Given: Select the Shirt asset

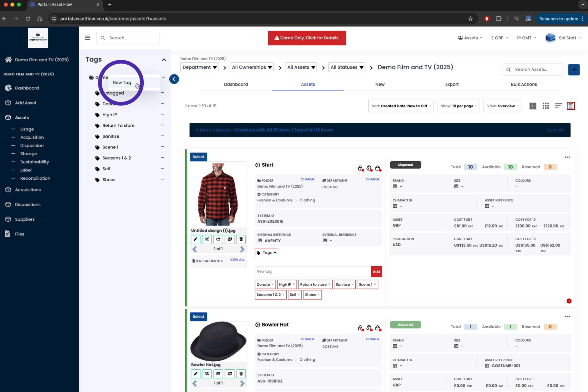Looking at the screenshot, I should [198, 157].
